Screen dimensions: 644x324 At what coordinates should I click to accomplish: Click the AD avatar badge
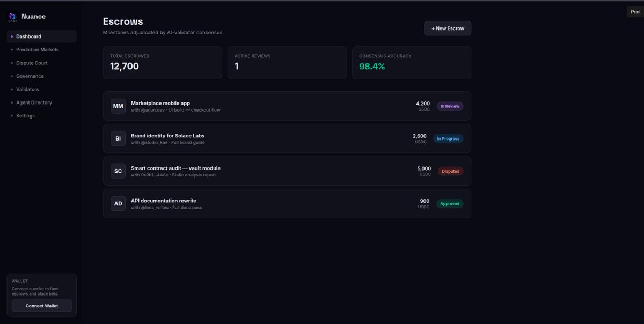[x=118, y=203]
